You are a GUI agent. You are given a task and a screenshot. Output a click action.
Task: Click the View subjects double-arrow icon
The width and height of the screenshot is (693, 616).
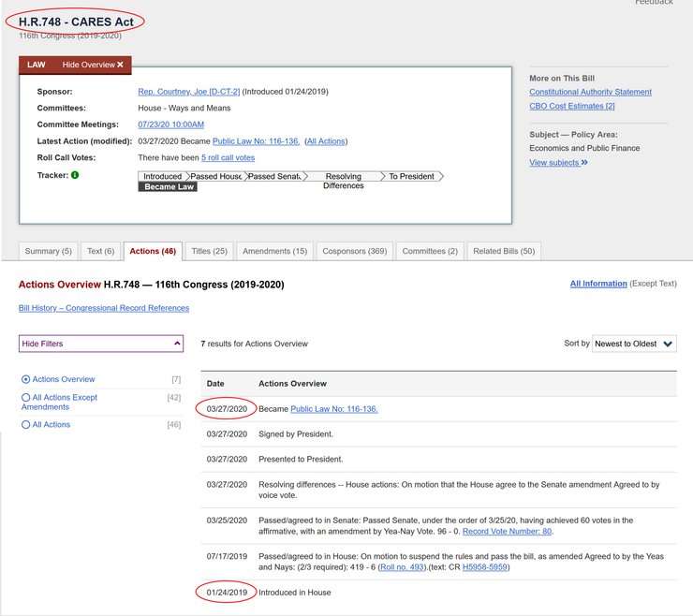[x=584, y=162]
